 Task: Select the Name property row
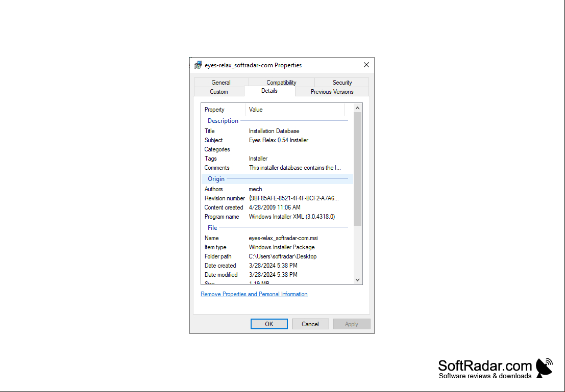277,238
